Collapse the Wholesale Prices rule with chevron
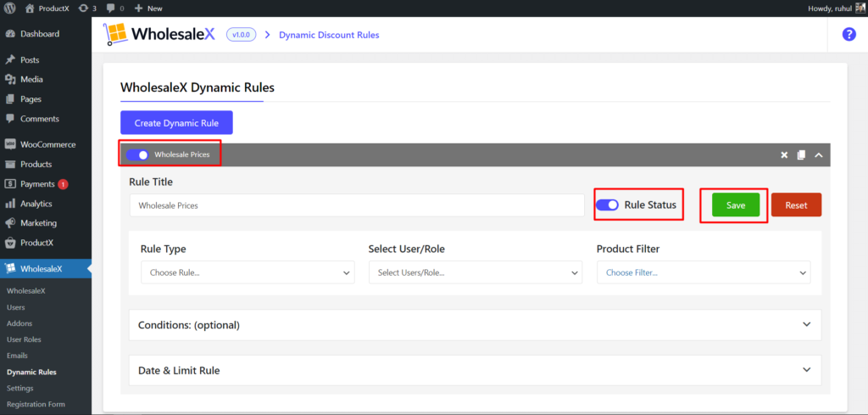 coord(819,155)
